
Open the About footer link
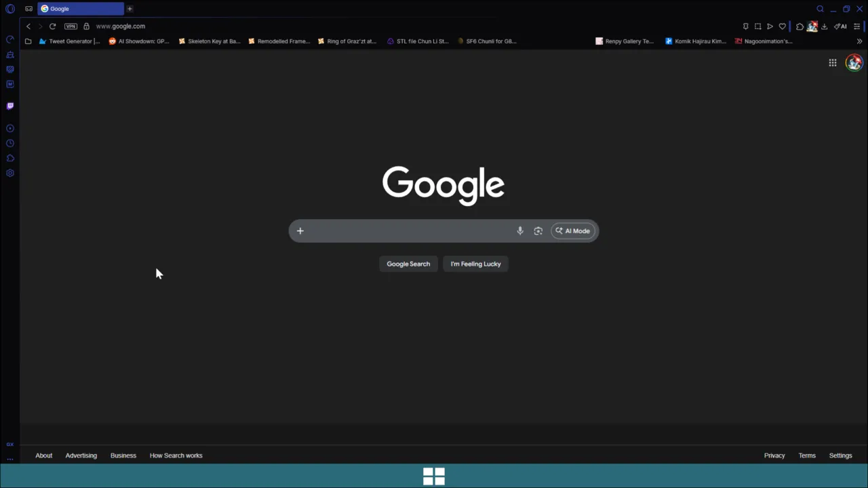[44, 455]
